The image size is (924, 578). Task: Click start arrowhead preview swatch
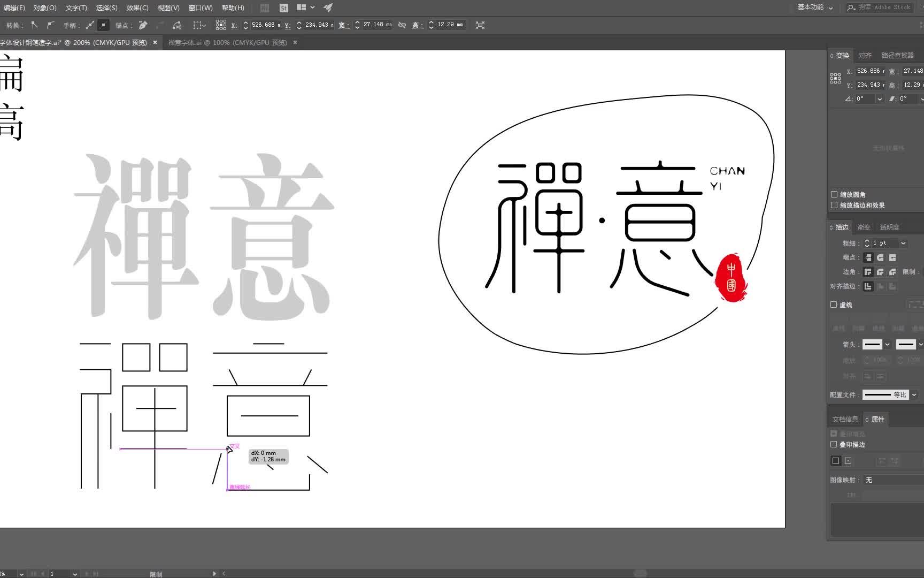[x=872, y=344]
